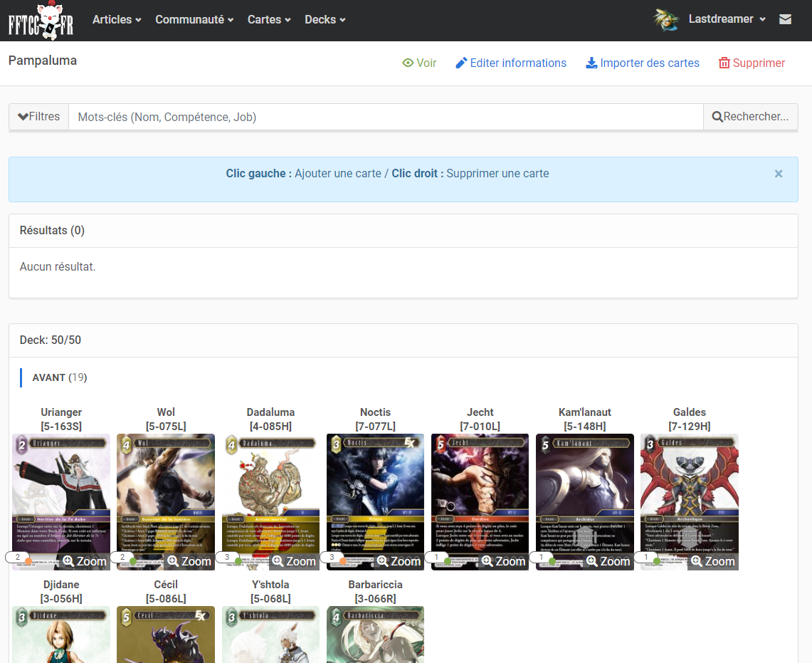Click the Wol quantity badge
The width and height of the screenshot is (812, 663).
point(122,558)
